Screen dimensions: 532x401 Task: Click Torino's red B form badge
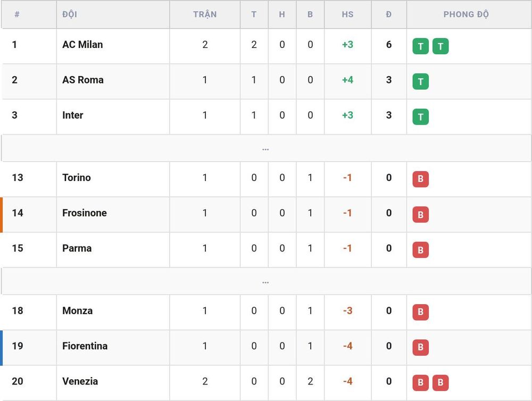(x=420, y=179)
